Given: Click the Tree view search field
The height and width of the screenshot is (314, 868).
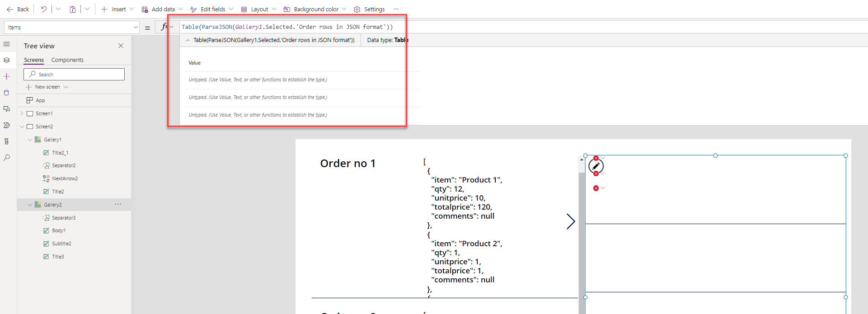Looking at the screenshot, I should 74,74.
